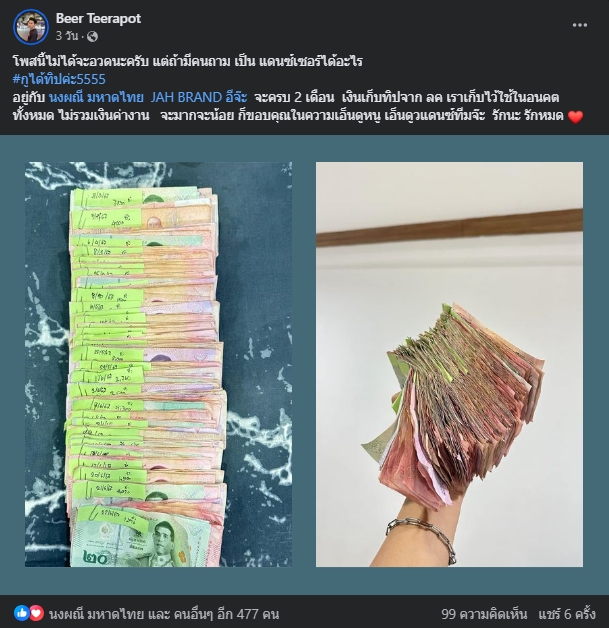Open the post options three-dot menu
Viewport: 609px width, 628px height.
(x=579, y=25)
